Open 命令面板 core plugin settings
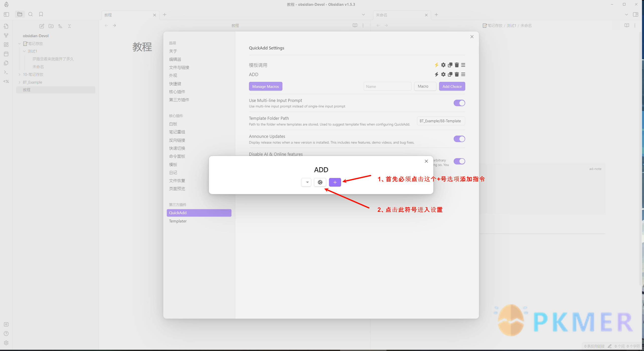Image resolution: width=644 pixels, height=351 pixels. coord(177,156)
